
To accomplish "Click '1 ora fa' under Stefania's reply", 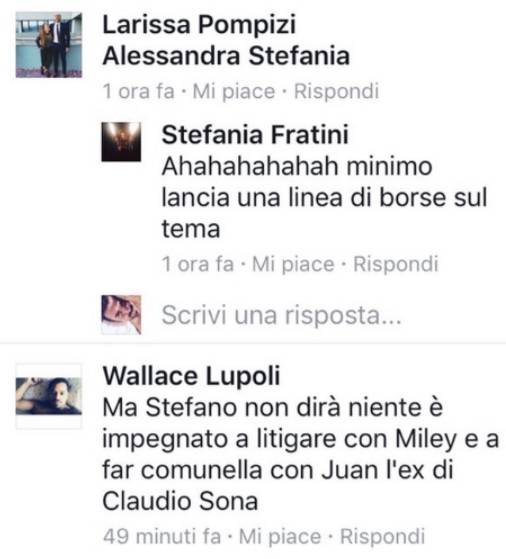I will click(198, 264).
